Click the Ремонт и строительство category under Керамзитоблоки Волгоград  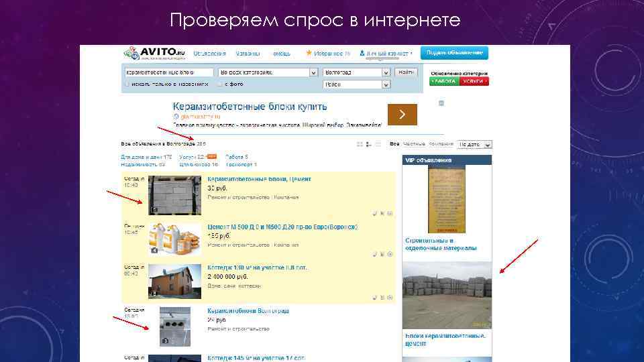pos(238,329)
